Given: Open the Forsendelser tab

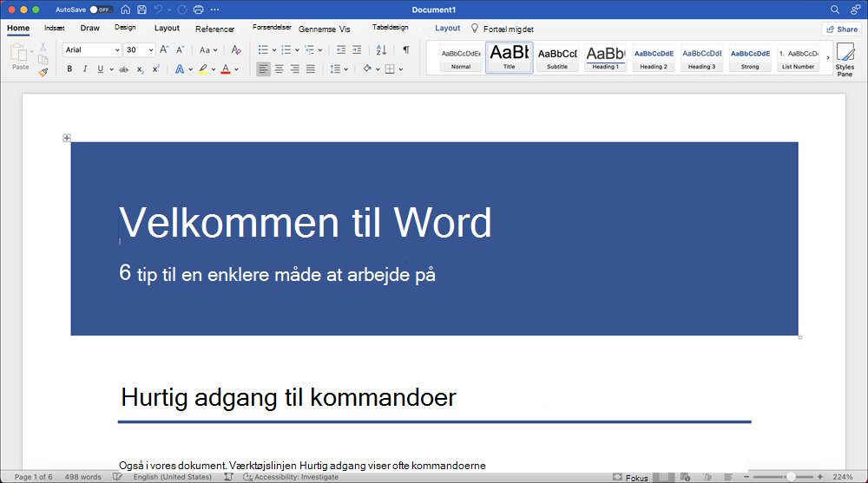Looking at the screenshot, I should coord(272,27).
